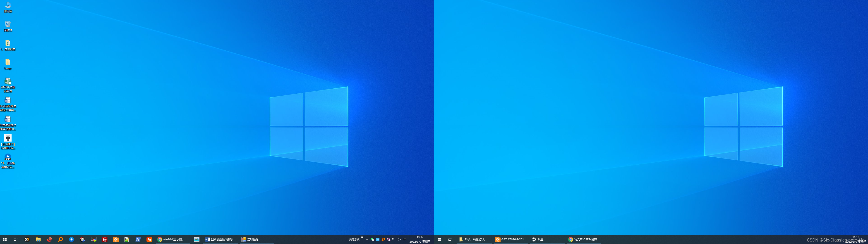The height and width of the screenshot is (244, 868).
Task: Select the temp folder icon
Action: 8,64
